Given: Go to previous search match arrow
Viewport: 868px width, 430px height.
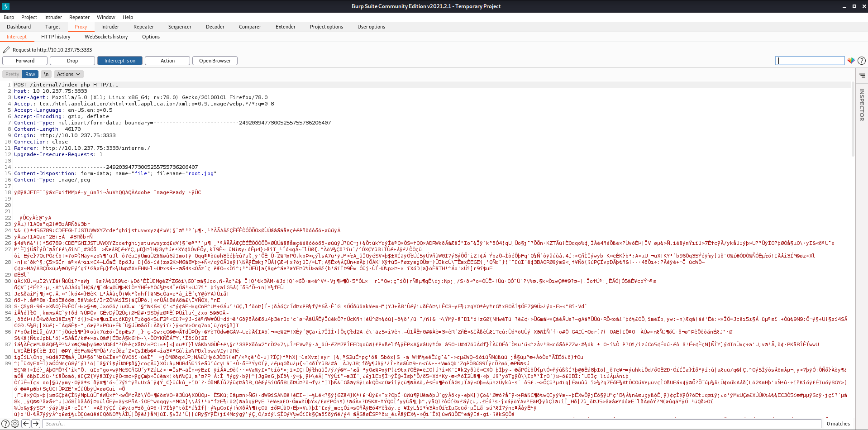Looking at the screenshot, I should point(26,424).
